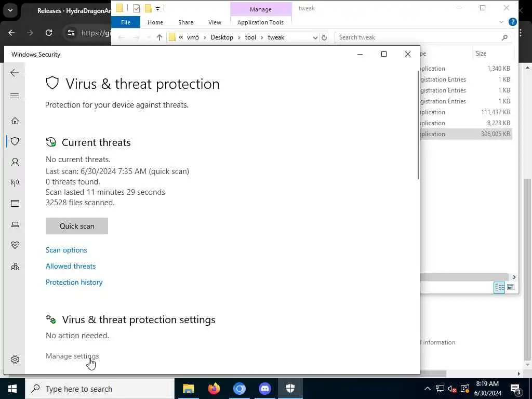The width and height of the screenshot is (532, 399).
Task: Go back in the browser
Action: point(11,33)
